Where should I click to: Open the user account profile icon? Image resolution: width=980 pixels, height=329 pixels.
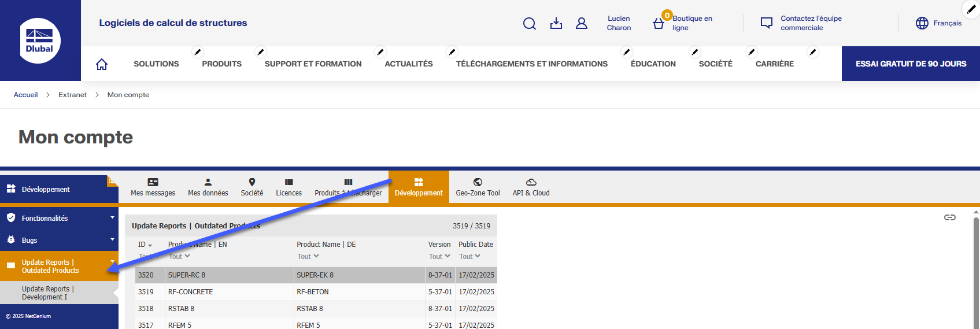pos(582,23)
